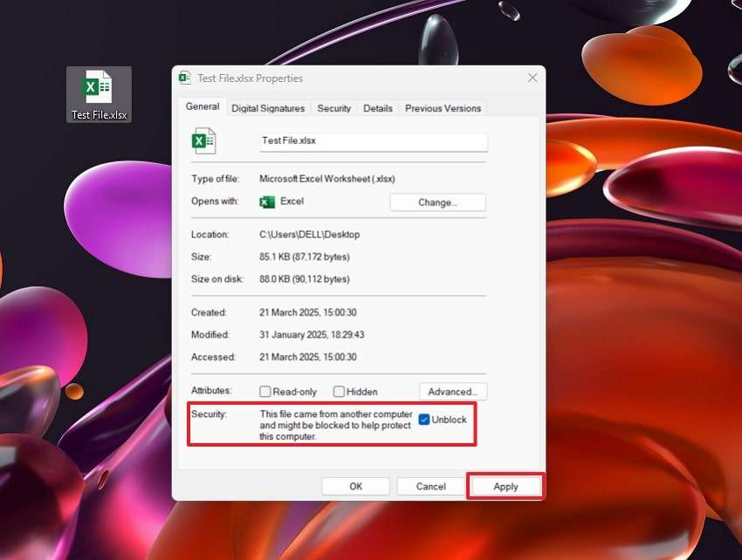The height and width of the screenshot is (560, 742).
Task: Click the security message about another computer
Action: pyautogui.click(x=336, y=425)
